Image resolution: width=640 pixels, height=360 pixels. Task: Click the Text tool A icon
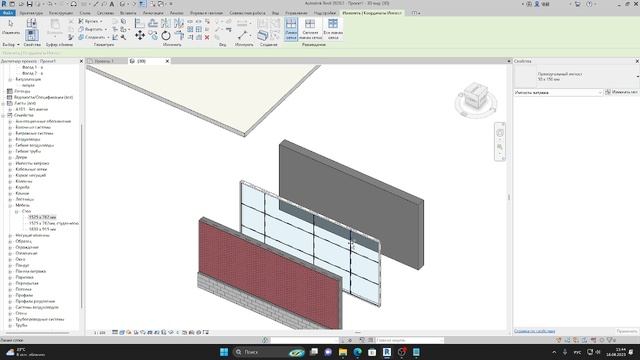pyautogui.click(x=112, y=4)
